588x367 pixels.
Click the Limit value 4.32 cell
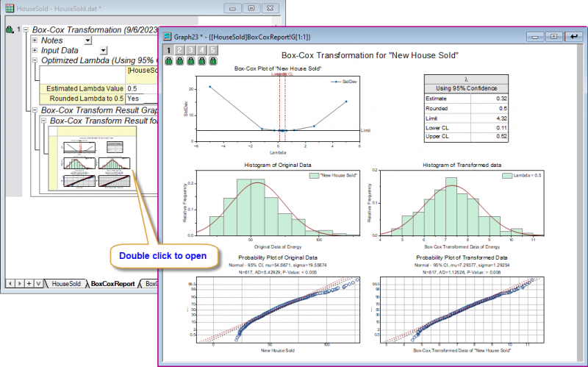[490, 118]
